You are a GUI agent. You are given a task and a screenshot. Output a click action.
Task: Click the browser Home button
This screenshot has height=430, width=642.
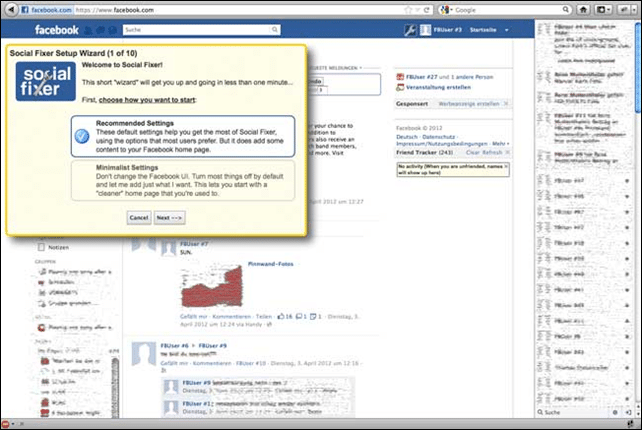[x=583, y=9]
